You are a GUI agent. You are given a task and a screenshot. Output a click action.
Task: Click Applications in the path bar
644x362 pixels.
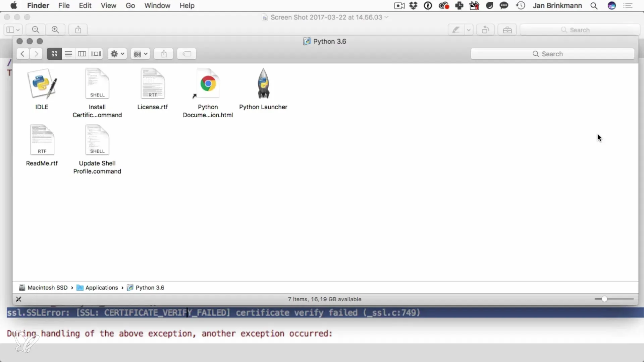[97, 288]
